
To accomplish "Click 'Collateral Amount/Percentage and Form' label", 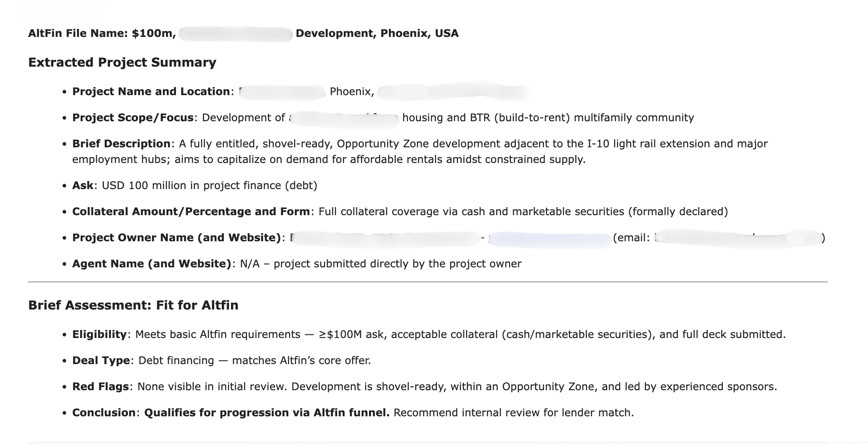I will tap(191, 212).
